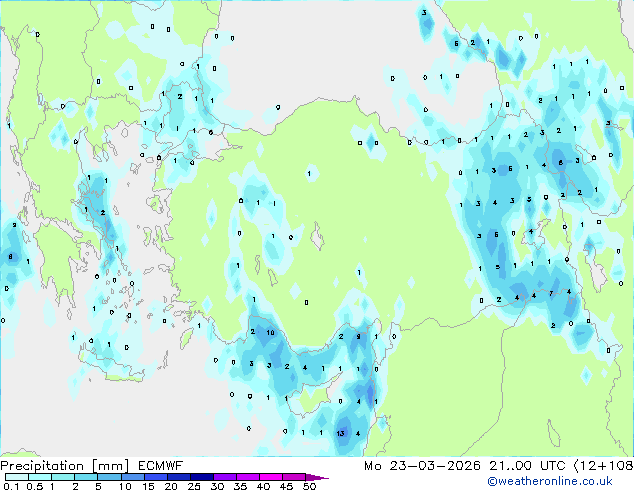The height and width of the screenshot is (490, 634).
Task: Click the "45" legend scale label
Action: (x=286, y=486)
